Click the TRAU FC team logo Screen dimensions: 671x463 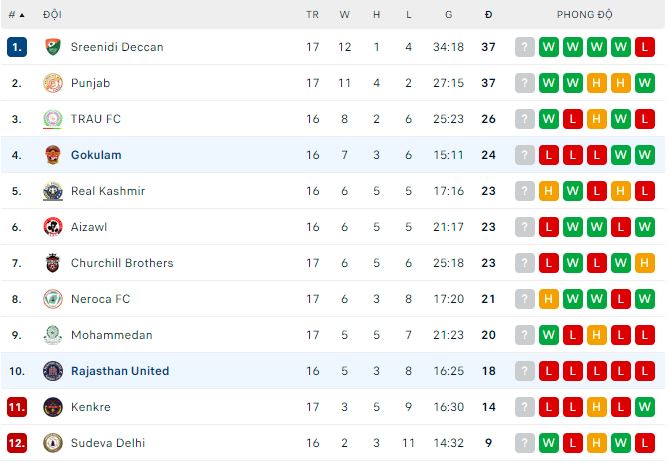coord(53,119)
